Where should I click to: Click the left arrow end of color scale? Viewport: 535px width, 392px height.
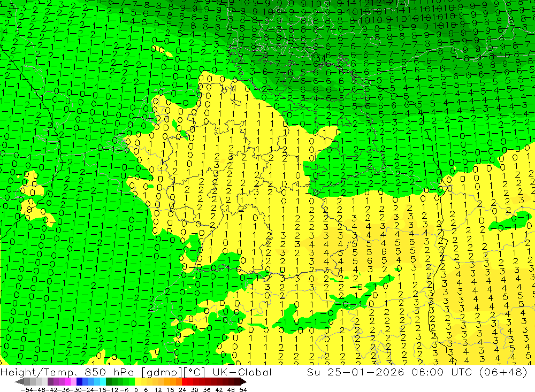tap(19, 382)
